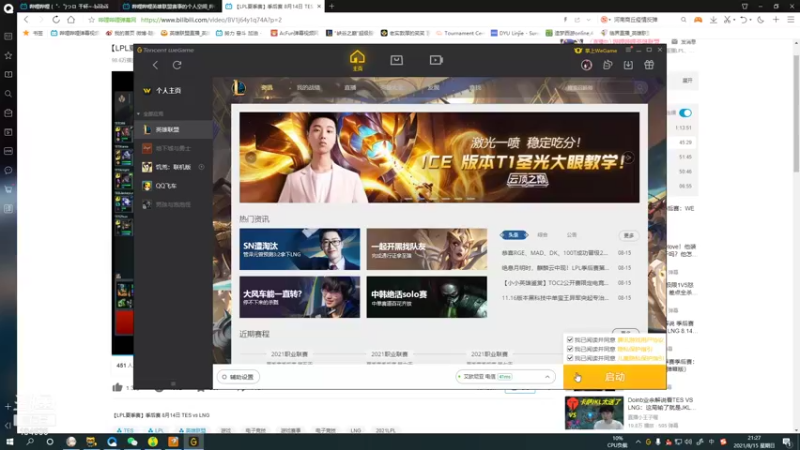Click the browser address bar URL

[211, 20]
